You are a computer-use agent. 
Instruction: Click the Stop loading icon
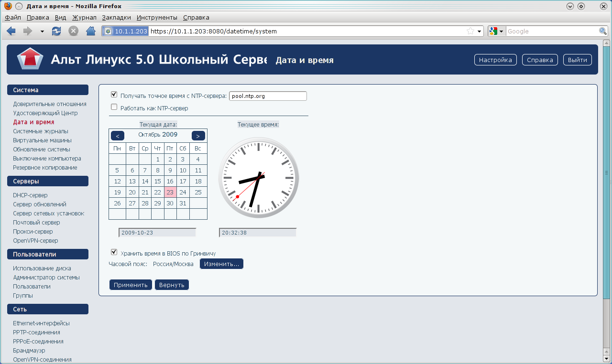[x=73, y=31]
